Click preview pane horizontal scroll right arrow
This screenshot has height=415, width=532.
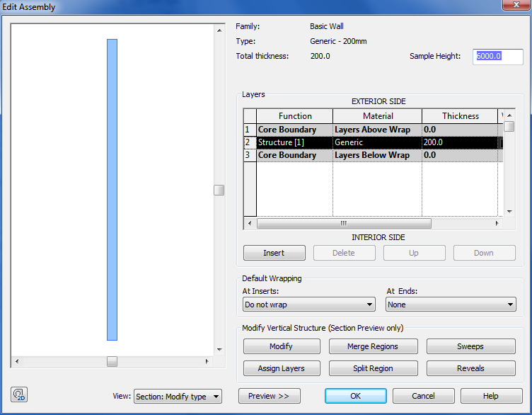[x=207, y=361]
